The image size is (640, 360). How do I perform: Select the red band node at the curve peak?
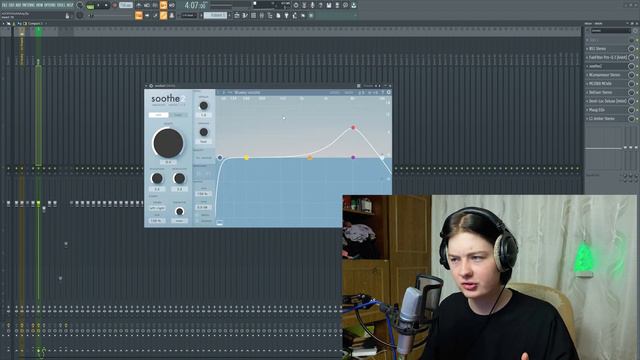(353, 128)
